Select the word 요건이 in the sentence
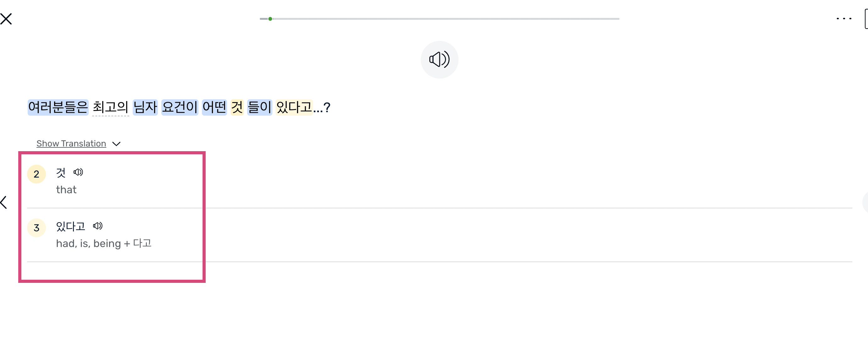This screenshot has width=868, height=352. 180,107
